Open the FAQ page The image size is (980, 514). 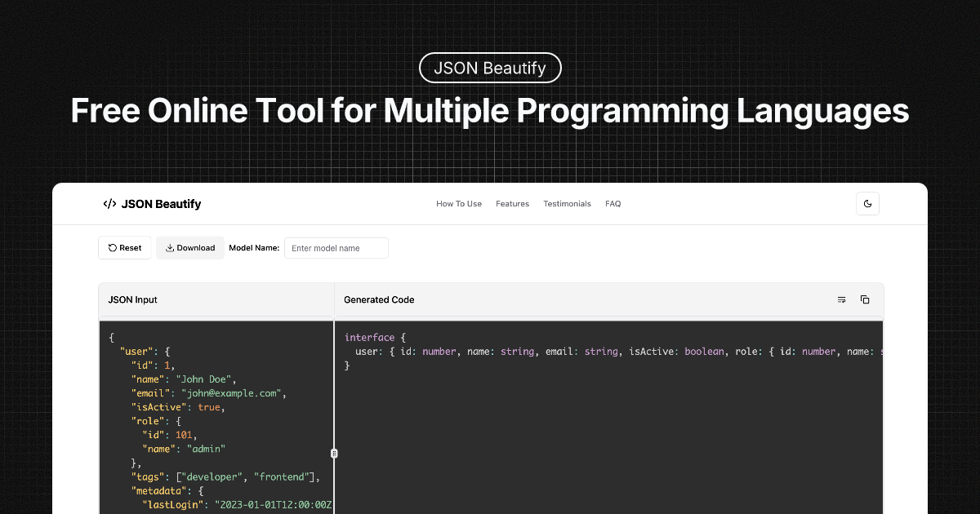[x=612, y=204]
